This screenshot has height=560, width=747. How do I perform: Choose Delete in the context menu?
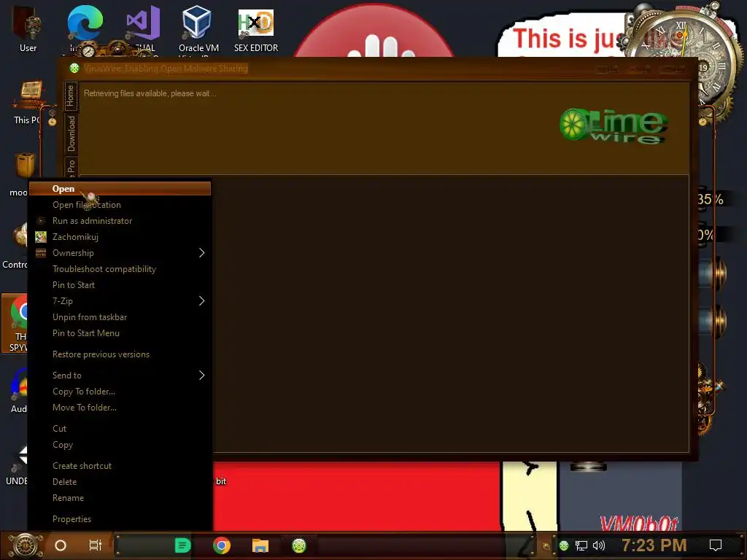point(120,482)
